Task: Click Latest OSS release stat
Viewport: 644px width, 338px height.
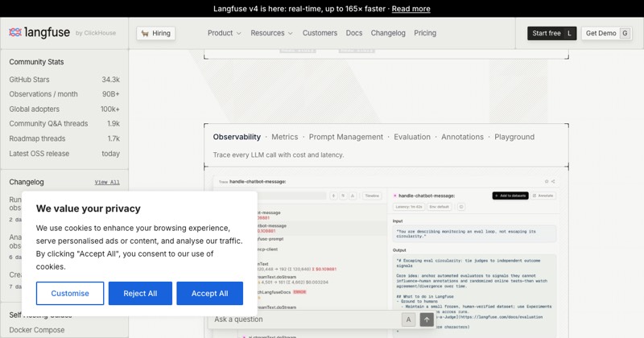Action: (64, 154)
